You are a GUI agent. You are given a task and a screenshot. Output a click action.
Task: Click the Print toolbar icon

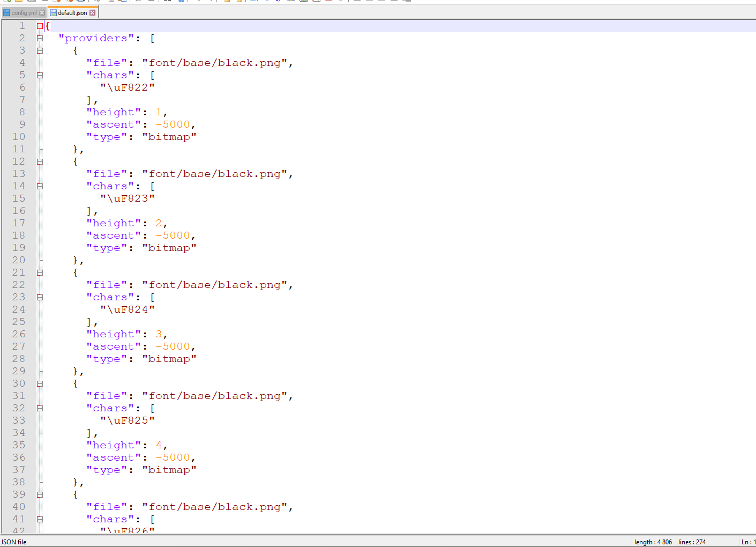[x=80, y=3]
